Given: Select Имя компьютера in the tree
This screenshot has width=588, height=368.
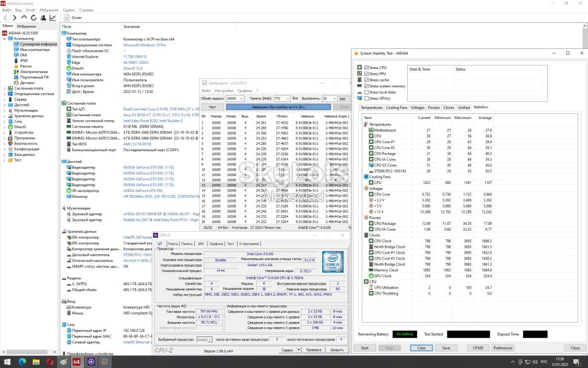Looking at the screenshot, I should (x=34, y=49).
